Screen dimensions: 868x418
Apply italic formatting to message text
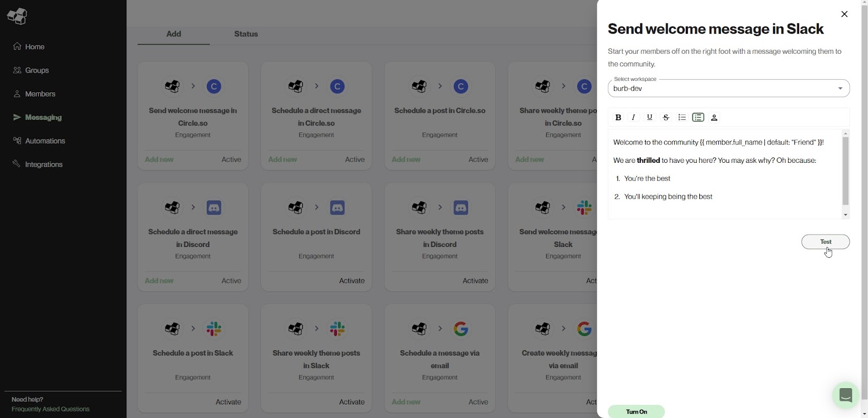coord(634,117)
